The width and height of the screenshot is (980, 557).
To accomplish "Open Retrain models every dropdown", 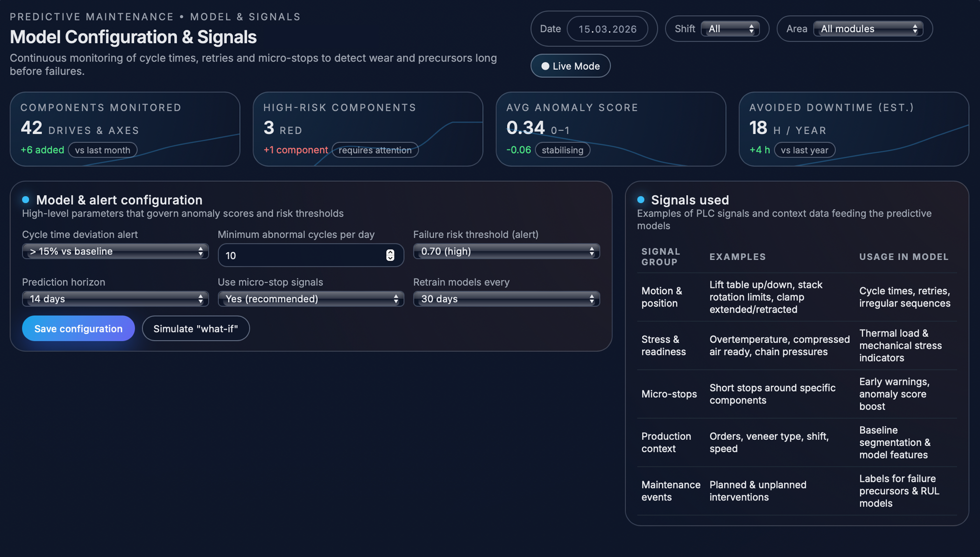I will pyautogui.click(x=506, y=299).
